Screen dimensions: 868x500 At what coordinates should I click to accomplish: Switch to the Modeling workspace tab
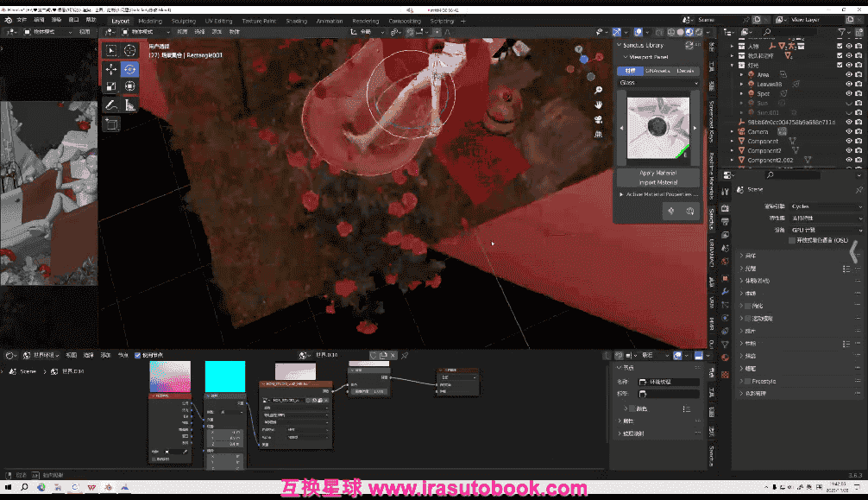coord(150,21)
